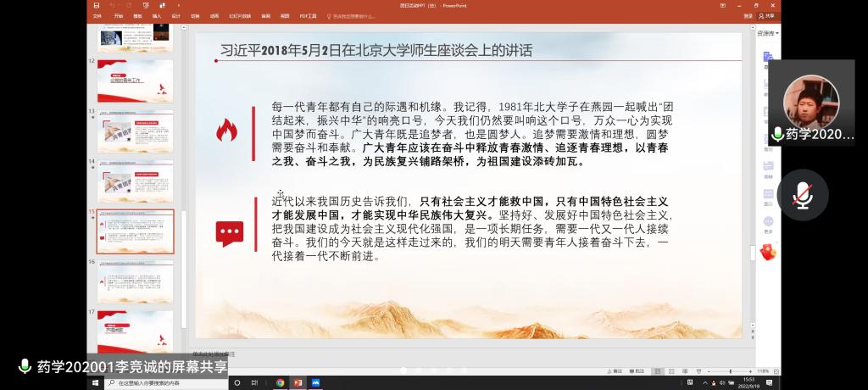This screenshot has width=868, height=390.
Task: Click the 共享 (Share) button
Action: coord(766,16)
